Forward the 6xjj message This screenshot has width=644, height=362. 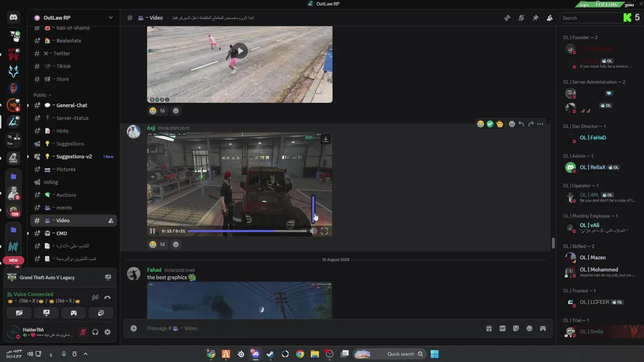tap(531, 124)
